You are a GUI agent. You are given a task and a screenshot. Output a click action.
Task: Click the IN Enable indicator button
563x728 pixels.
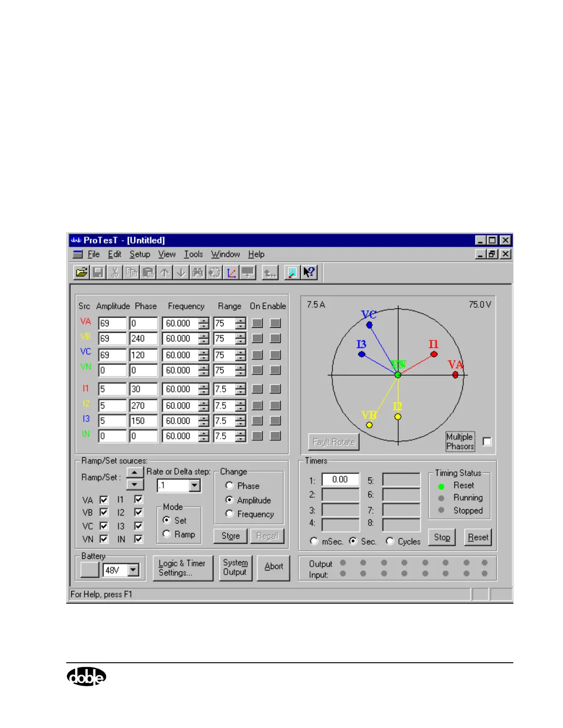point(275,436)
